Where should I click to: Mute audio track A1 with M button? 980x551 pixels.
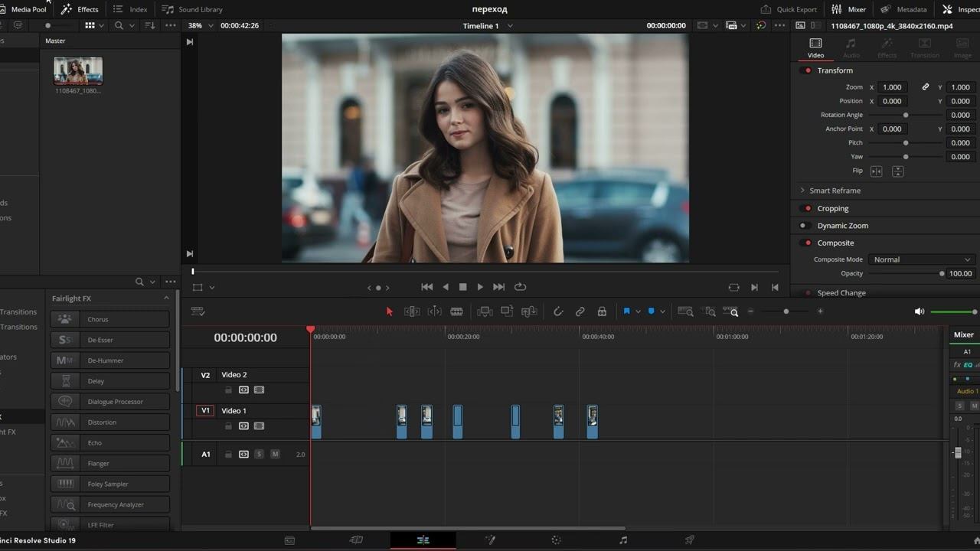275,455
